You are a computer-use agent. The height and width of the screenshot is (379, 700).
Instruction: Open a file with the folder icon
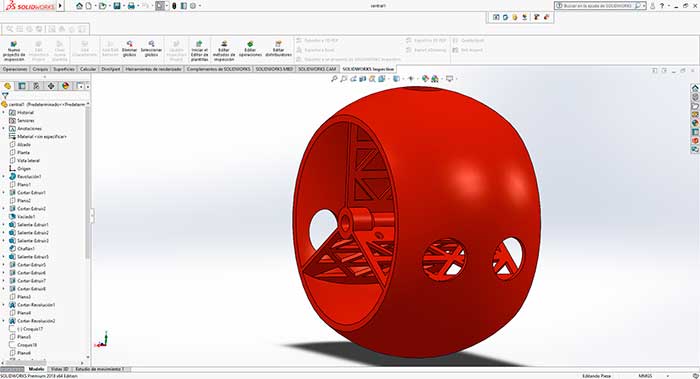pyautogui.click(x=103, y=6)
